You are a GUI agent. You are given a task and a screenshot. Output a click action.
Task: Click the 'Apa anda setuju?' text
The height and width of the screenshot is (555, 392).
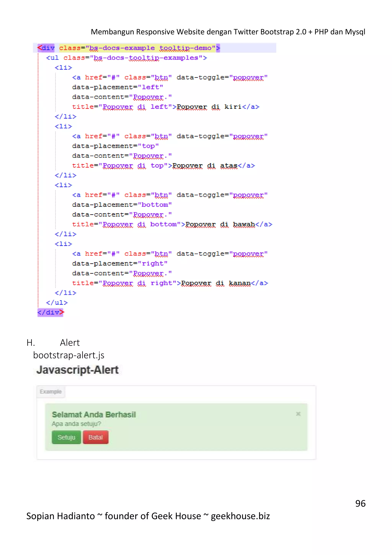76,424
